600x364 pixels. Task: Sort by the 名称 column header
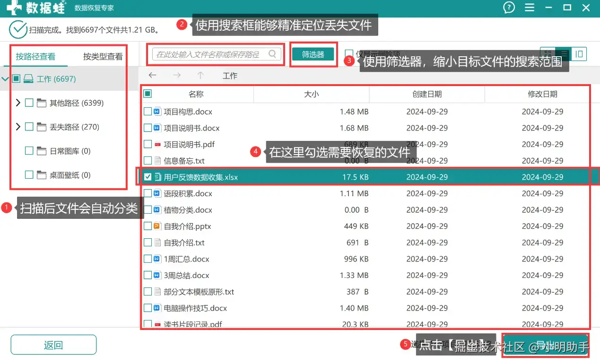coord(196,94)
